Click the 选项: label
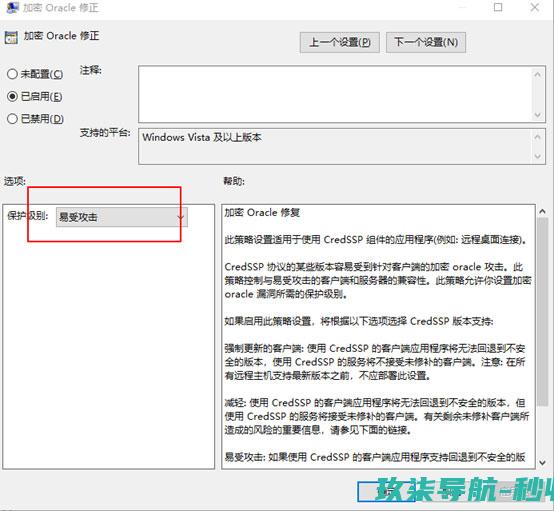Screen dimensions: 554x511 coord(15,181)
